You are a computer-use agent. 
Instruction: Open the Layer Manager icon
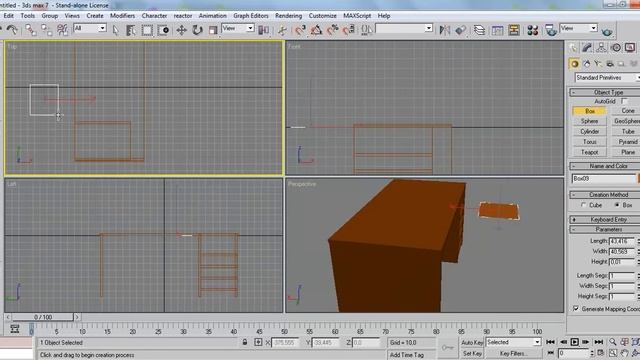480,30
